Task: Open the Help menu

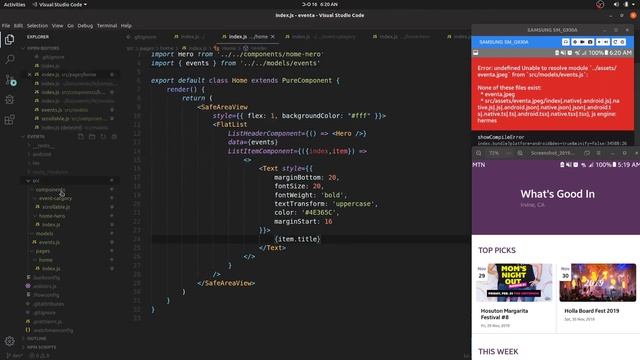Action: [x=126, y=25]
